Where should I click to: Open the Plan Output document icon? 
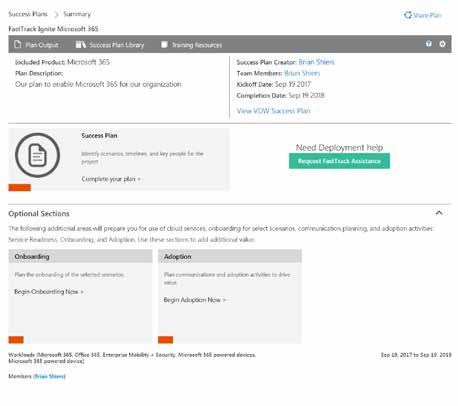[x=18, y=44]
